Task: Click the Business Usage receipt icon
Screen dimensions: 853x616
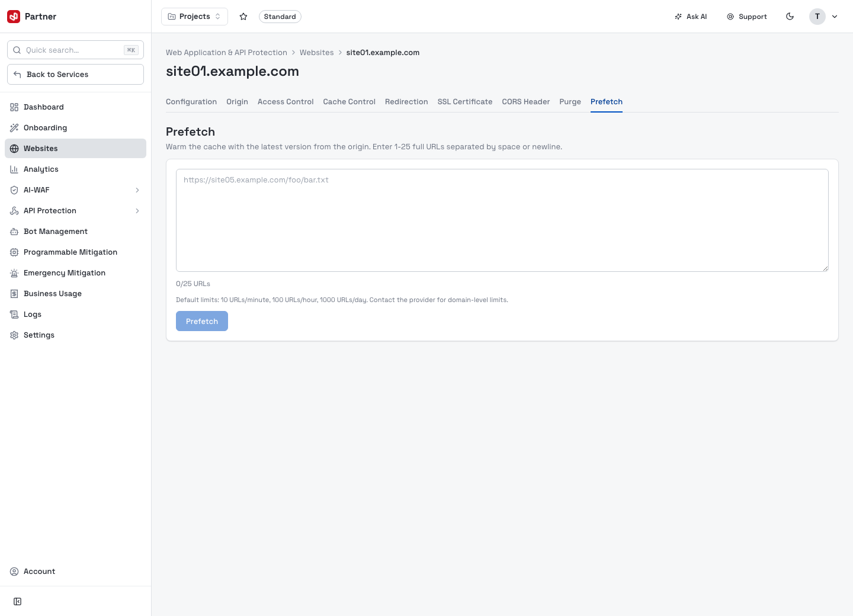Action: point(14,294)
